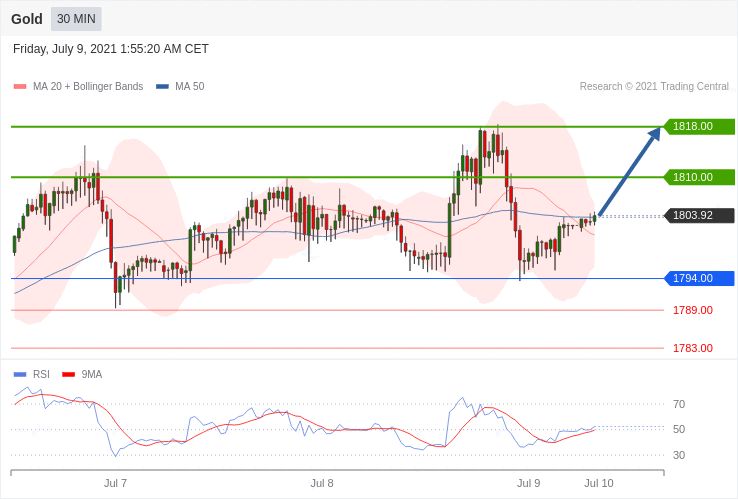Click the 1810.00 resistance price tag
The width and height of the screenshot is (738, 500).
[699, 177]
